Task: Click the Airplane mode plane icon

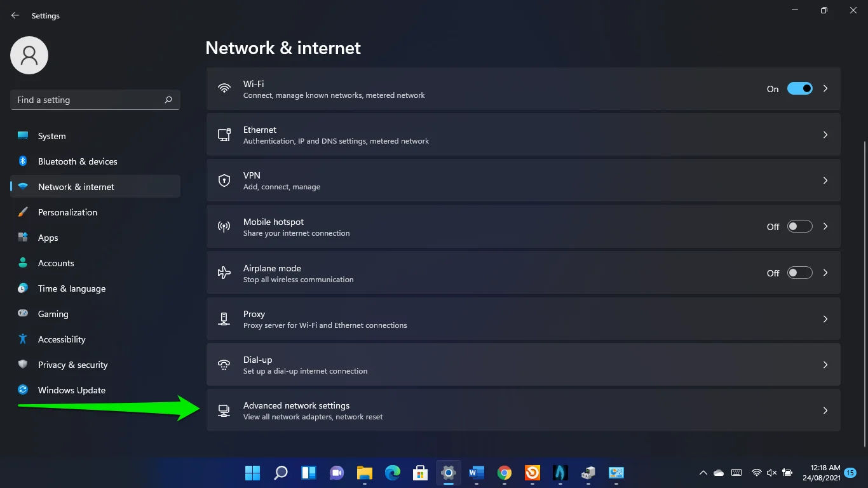Action: [x=224, y=273]
